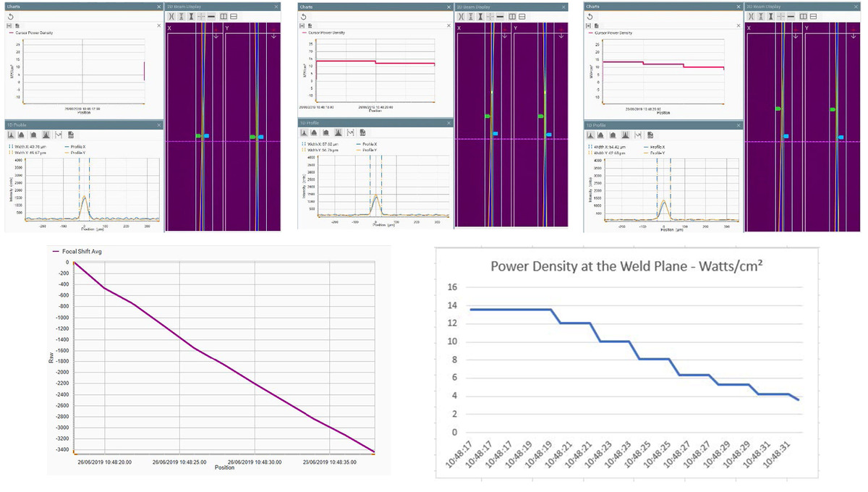
Task: Select the rightmost 1D Profile panel title
Action: pos(597,124)
